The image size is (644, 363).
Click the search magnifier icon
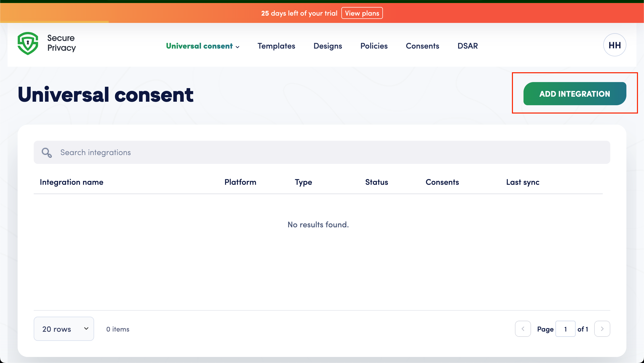coord(47,153)
